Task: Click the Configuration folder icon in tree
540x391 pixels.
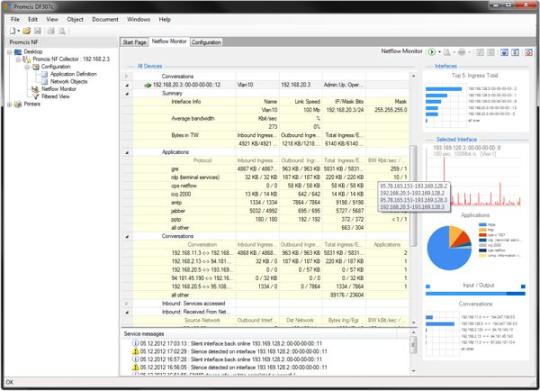Action: tap(35, 66)
